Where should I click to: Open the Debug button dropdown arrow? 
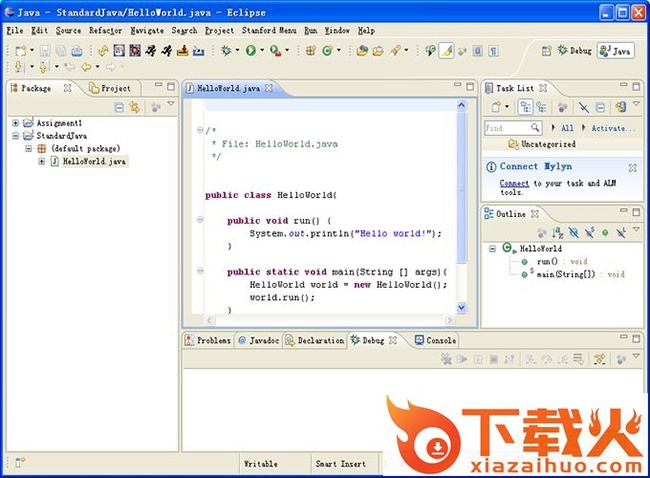pyautogui.click(x=238, y=51)
